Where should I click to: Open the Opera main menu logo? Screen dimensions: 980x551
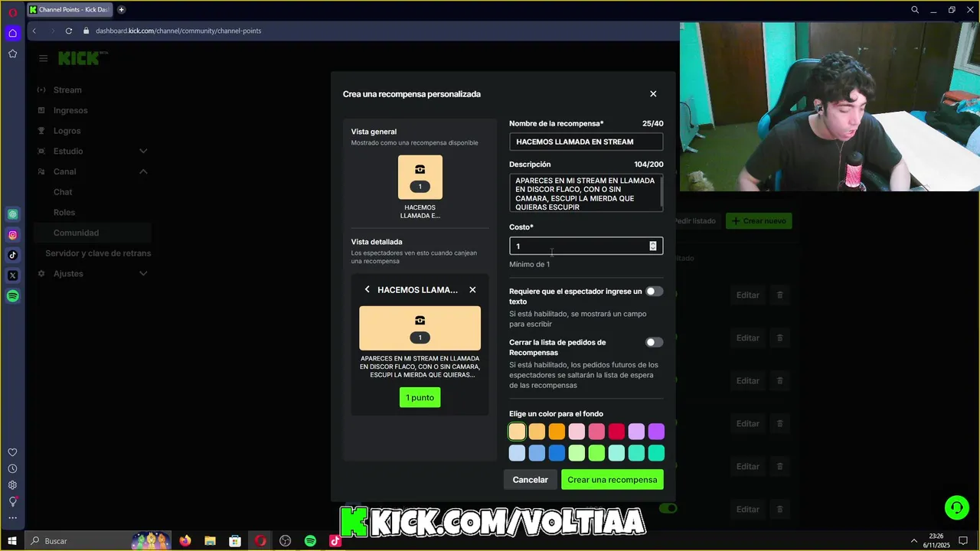12,11
